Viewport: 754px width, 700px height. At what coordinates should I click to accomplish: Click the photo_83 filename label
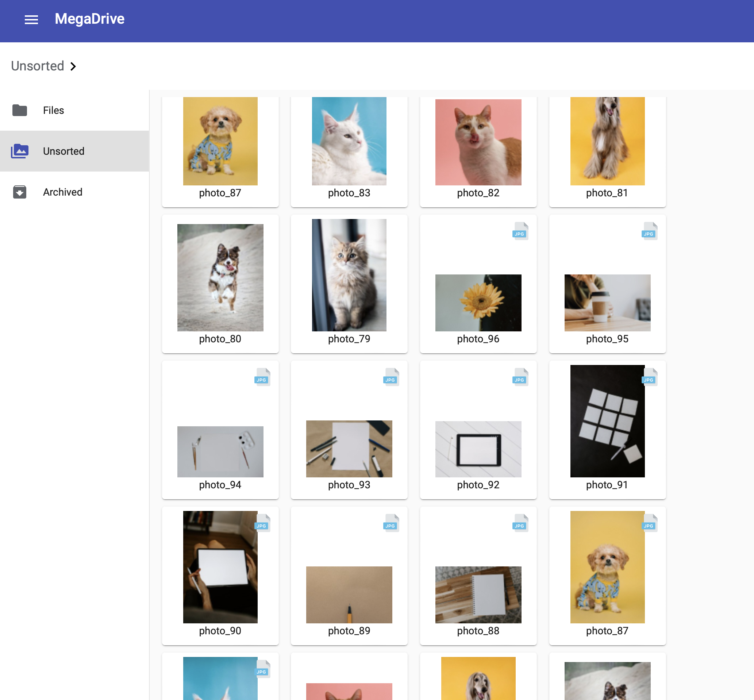click(349, 193)
